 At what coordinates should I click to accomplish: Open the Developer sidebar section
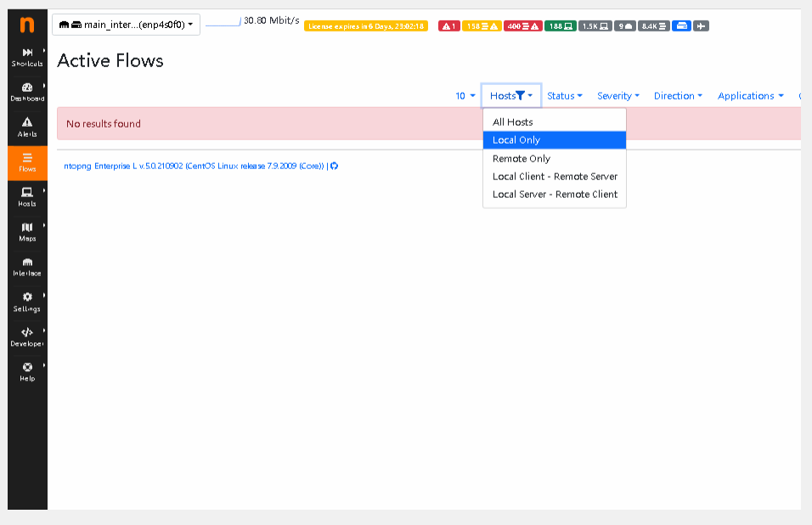pos(27,336)
